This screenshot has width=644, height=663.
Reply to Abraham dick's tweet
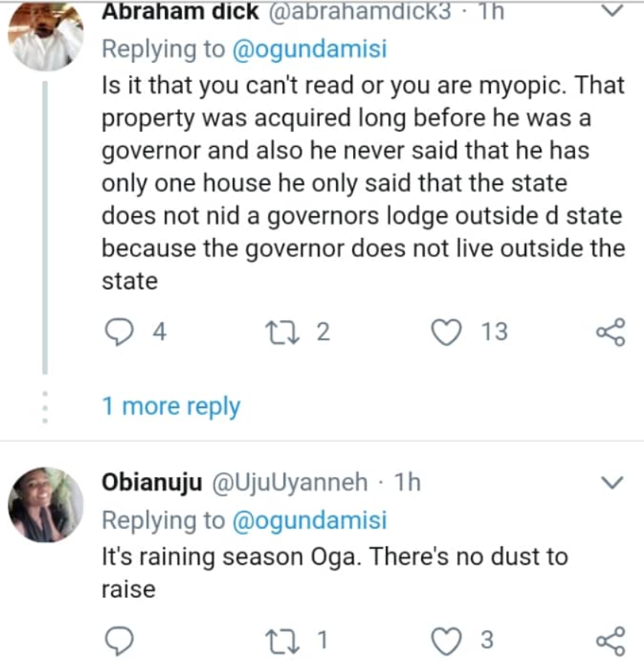[x=119, y=332]
